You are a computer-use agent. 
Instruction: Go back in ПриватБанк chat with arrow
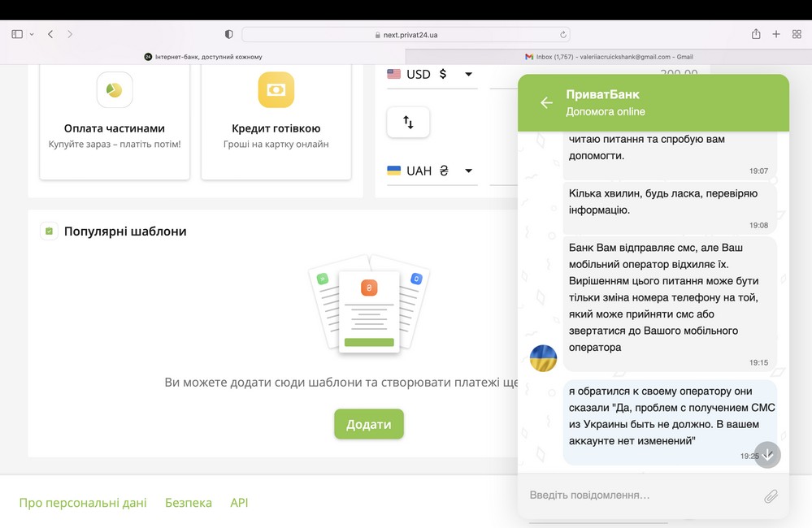click(x=546, y=102)
